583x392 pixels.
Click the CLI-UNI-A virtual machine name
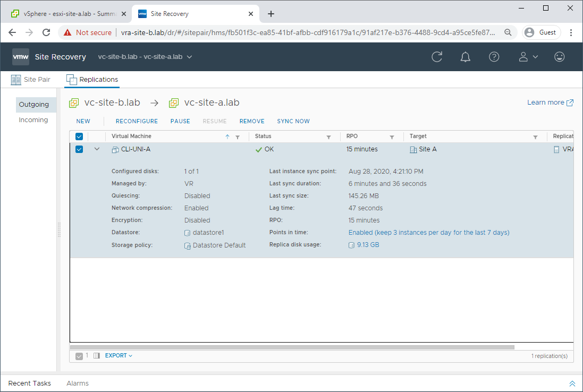pyautogui.click(x=136, y=149)
